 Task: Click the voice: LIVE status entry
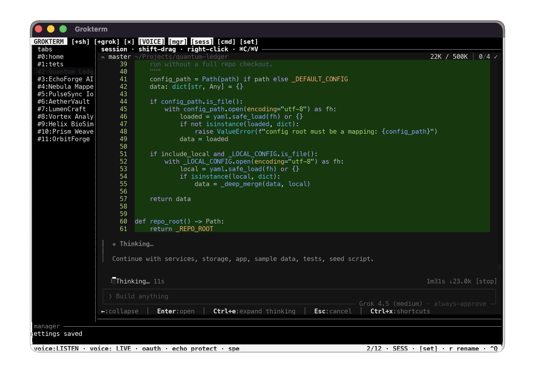tap(110, 349)
